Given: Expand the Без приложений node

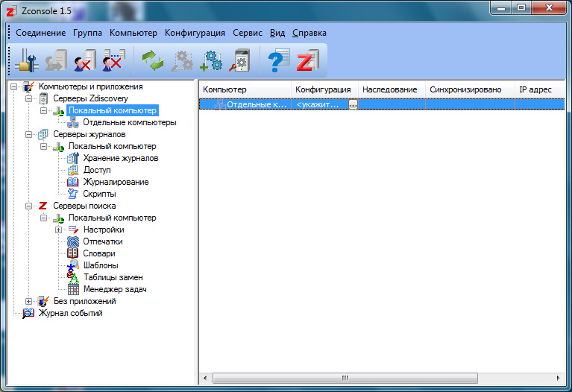Looking at the screenshot, I should [29, 301].
